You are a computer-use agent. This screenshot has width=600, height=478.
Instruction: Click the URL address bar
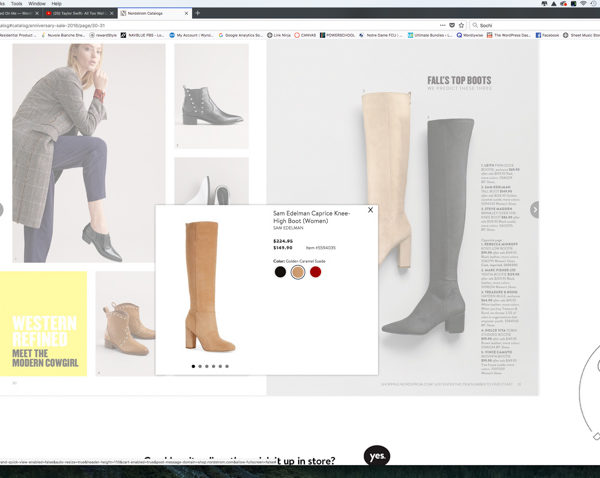218,25
